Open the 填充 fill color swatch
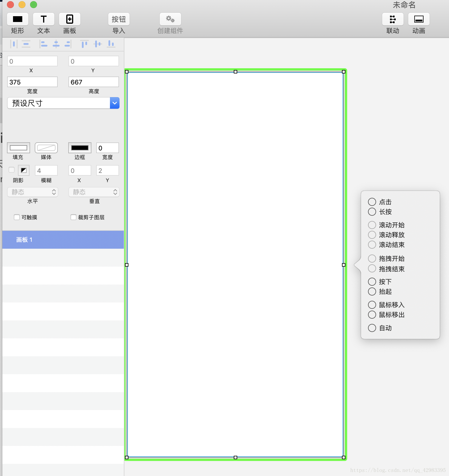The width and height of the screenshot is (449, 476). [x=19, y=148]
